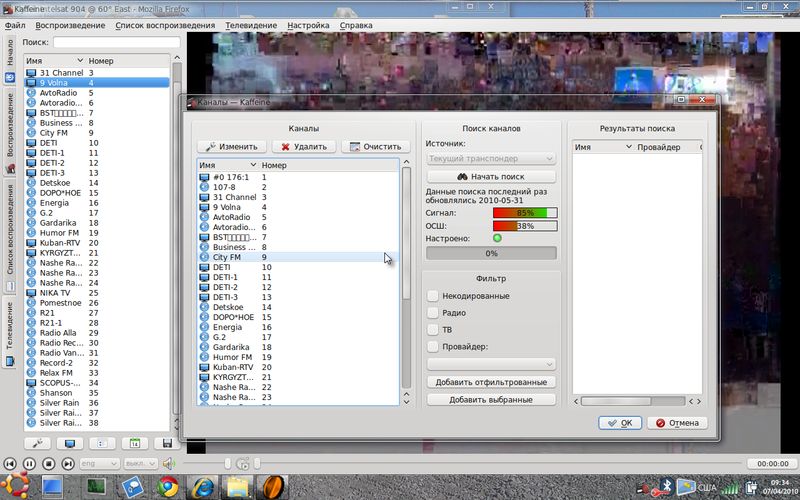Screen dimensions: 800x500
Task: Click the skip-to-previous playback button
Action: click(10, 464)
